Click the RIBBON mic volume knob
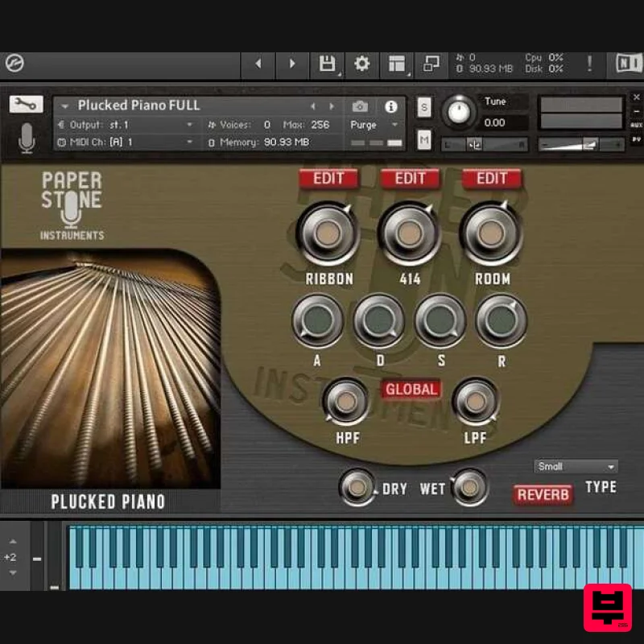Image resolution: width=644 pixels, height=644 pixels. click(x=328, y=233)
